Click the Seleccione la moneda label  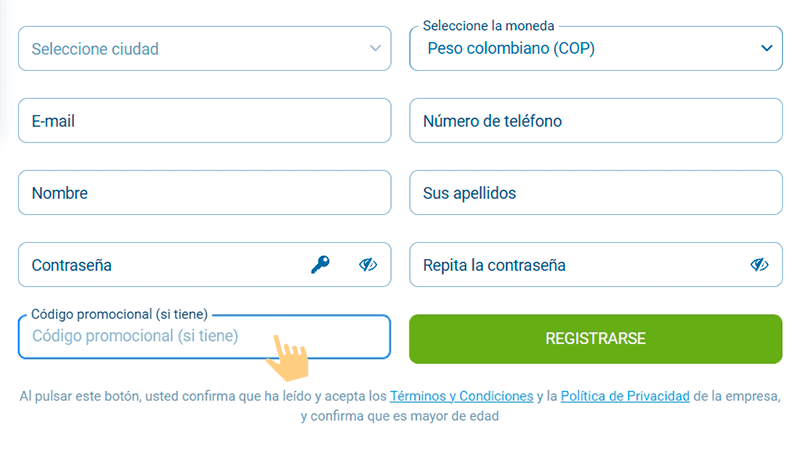(x=488, y=26)
